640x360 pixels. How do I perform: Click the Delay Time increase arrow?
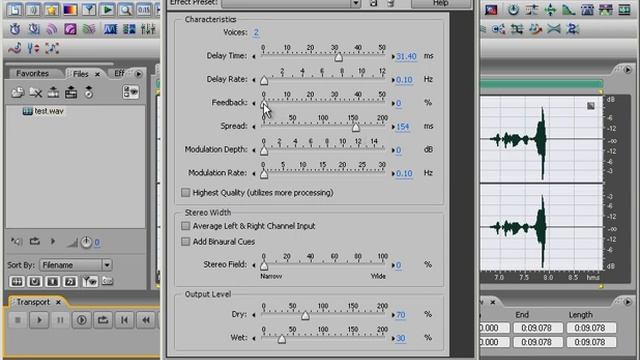(x=393, y=57)
